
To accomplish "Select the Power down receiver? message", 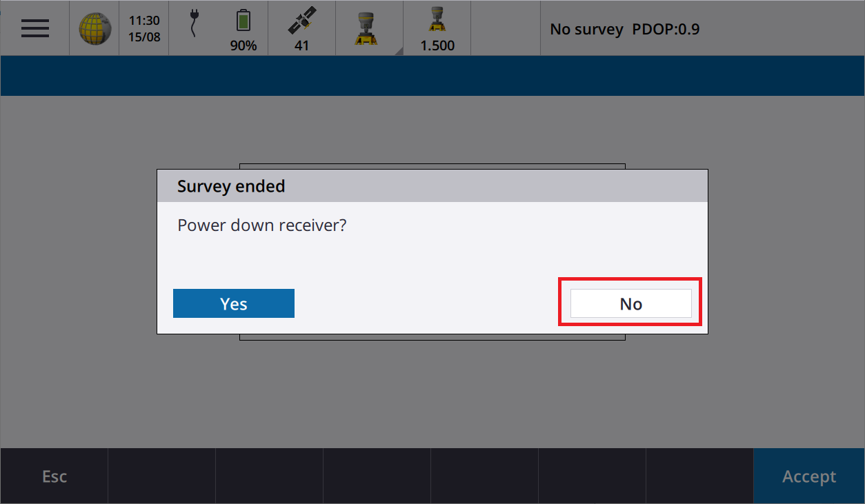I will tap(261, 225).
